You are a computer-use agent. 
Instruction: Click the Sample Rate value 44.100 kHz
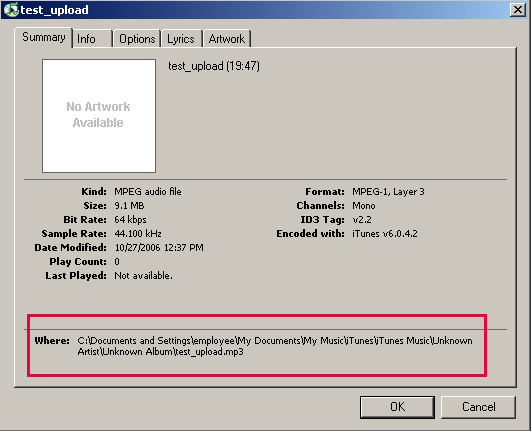tap(138, 234)
